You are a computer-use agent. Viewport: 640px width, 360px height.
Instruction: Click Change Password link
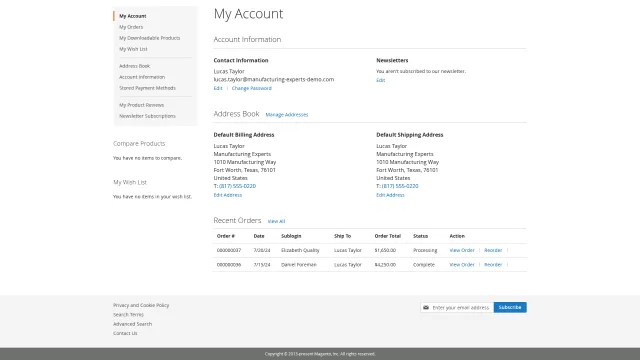tap(251, 88)
